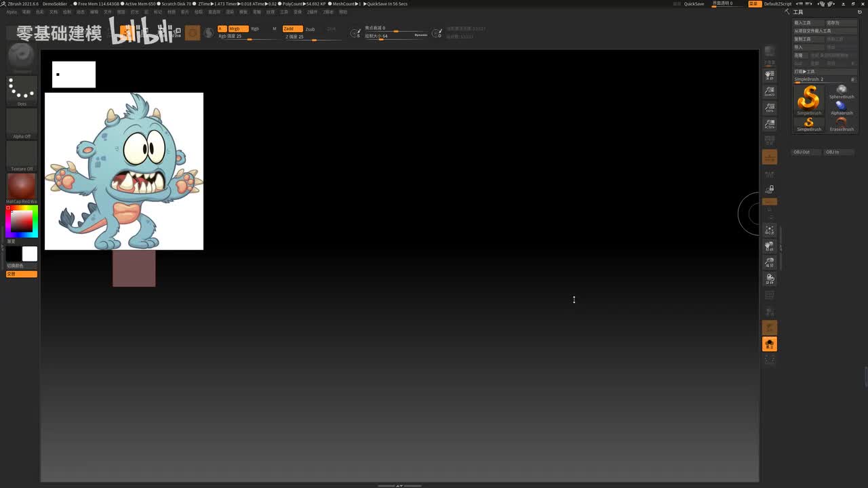Screen dimensions: 868x488
Task: Toggle the Rgb channel button
Action: tap(255, 28)
